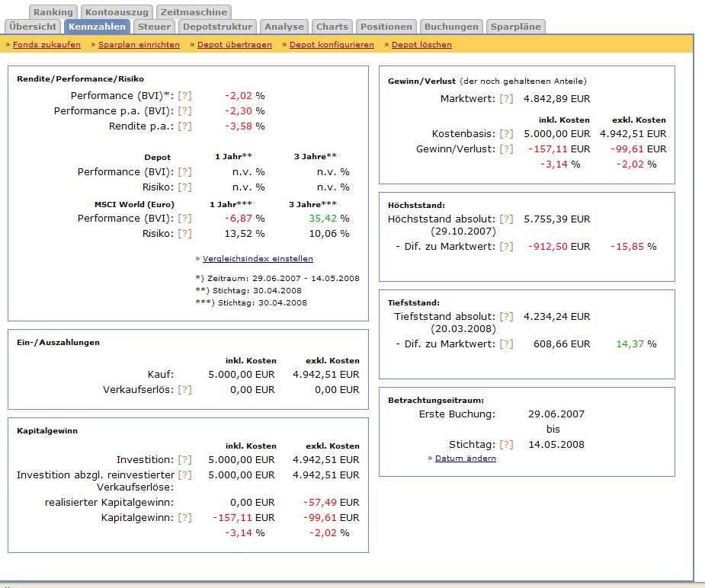The height and width of the screenshot is (588, 705).
Task: Click help icon beside Performance p.a. (BVI)
Action: 184,111
